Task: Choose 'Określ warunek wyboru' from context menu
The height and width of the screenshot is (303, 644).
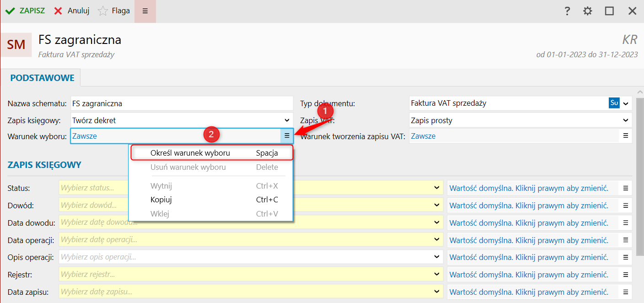Action: point(190,153)
